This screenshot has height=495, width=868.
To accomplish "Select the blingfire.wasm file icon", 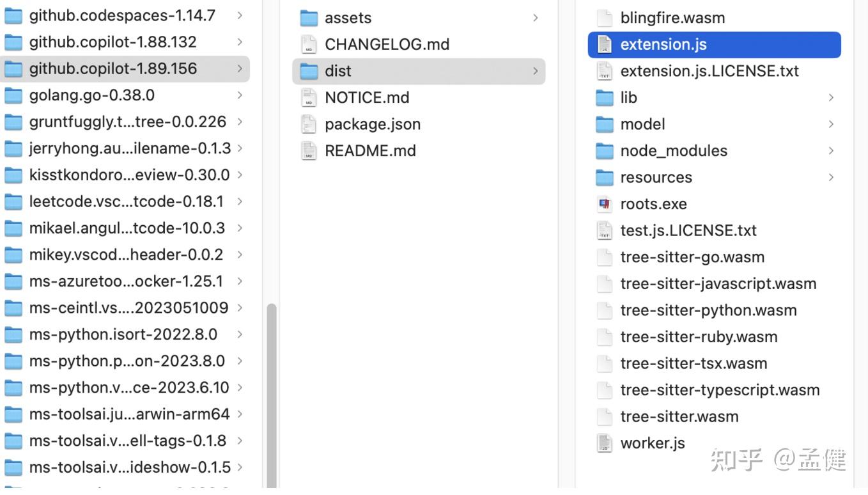I will 605,17.
